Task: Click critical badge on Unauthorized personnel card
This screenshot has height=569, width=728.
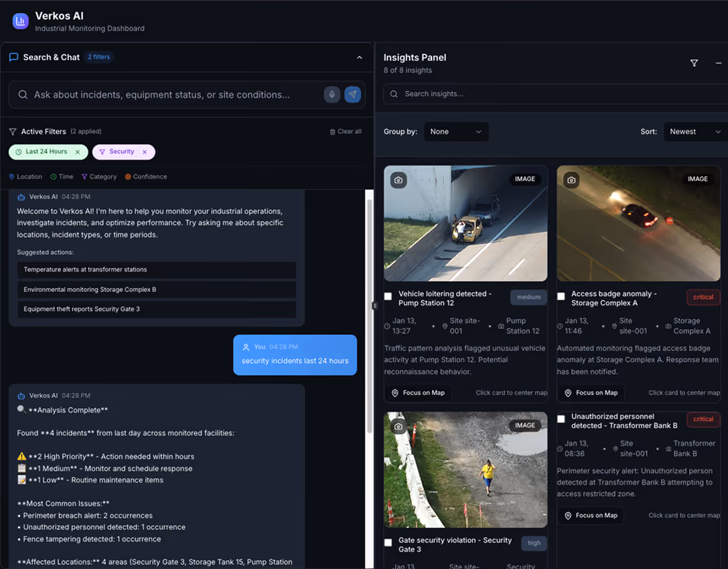Action: (x=703, y=420)
